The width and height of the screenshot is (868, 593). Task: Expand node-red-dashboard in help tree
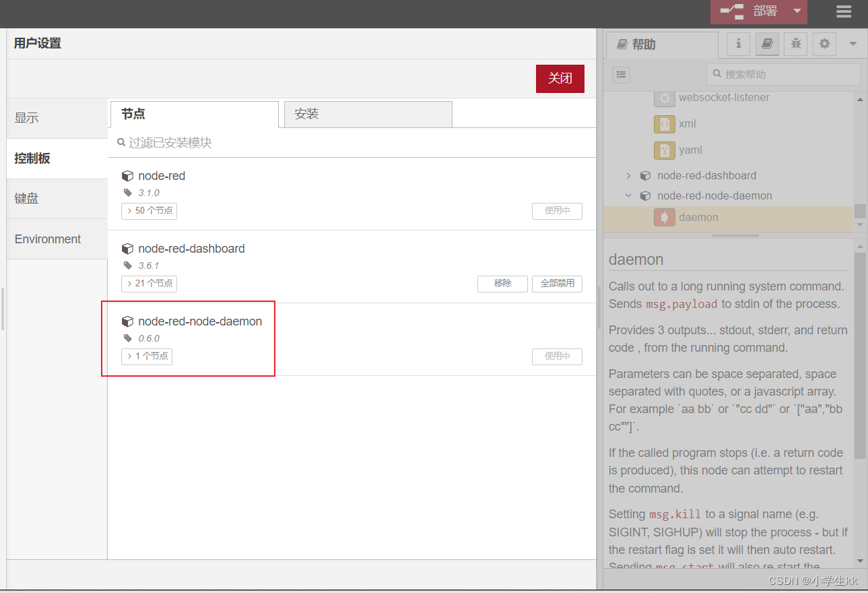pos(628,176)
